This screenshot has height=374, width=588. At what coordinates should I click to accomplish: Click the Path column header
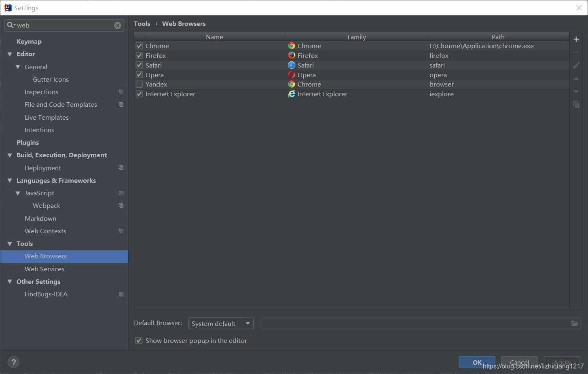coord(498,37)
